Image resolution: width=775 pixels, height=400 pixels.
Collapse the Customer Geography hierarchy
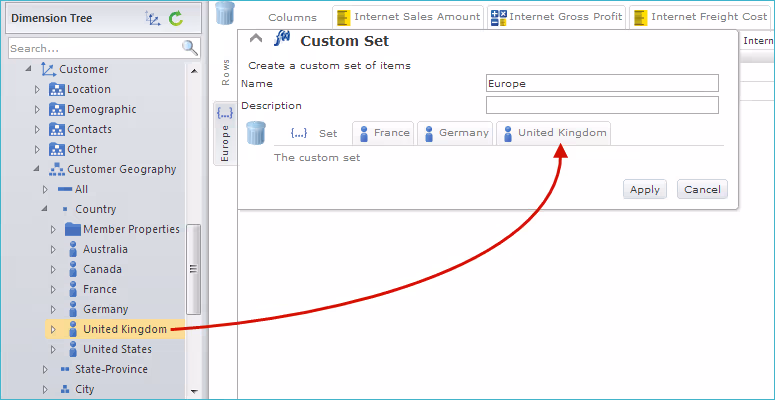pos(37,169)
